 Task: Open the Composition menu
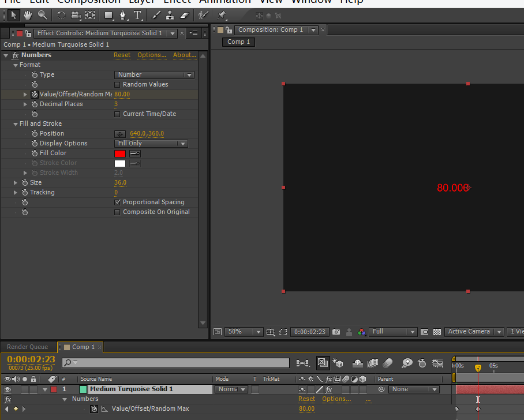[88, 2]
